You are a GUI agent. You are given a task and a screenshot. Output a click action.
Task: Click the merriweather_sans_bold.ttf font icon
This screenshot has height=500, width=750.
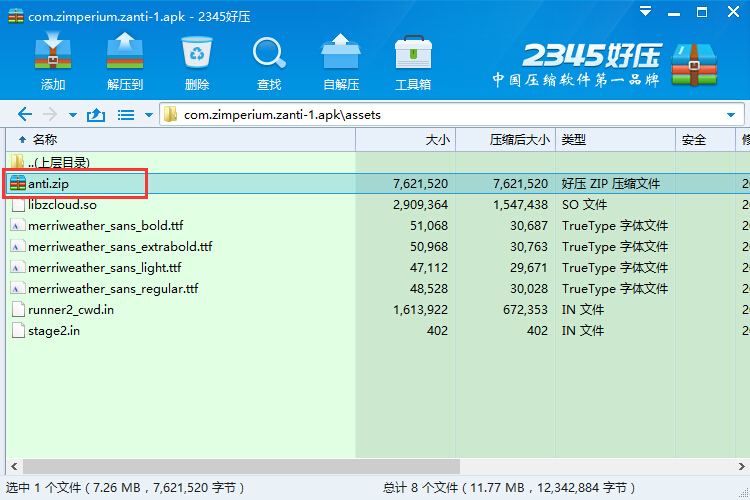pos(18,226)
